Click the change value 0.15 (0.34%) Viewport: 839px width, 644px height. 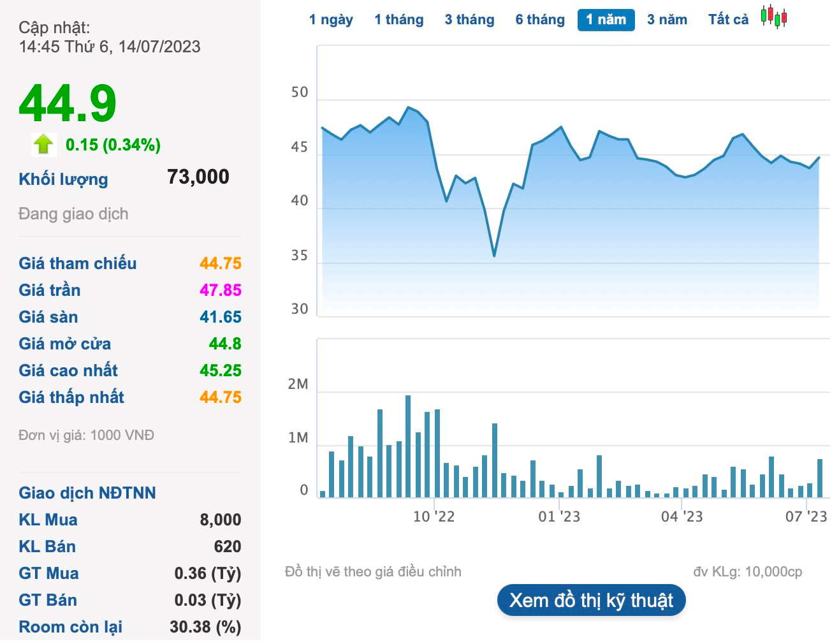tap(113, 145)
